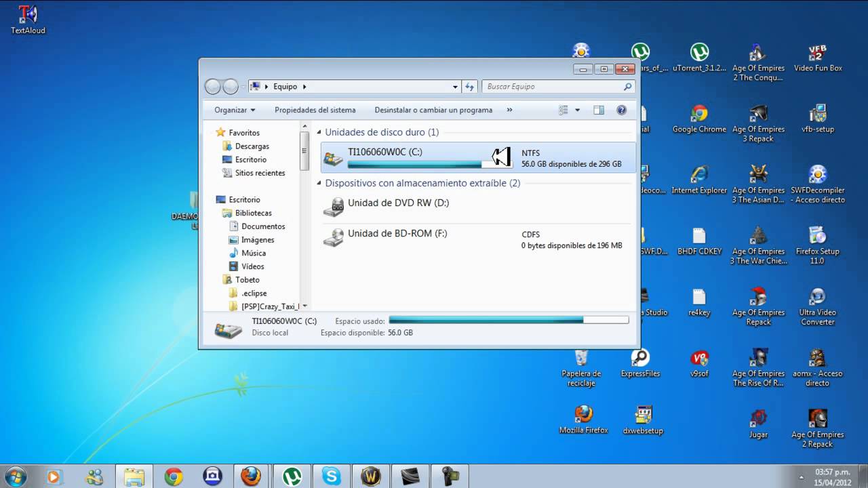Open Papelera de reciclaje on desktop
Image resolution: width=868 pixels, height=488 pixels.
581,359
